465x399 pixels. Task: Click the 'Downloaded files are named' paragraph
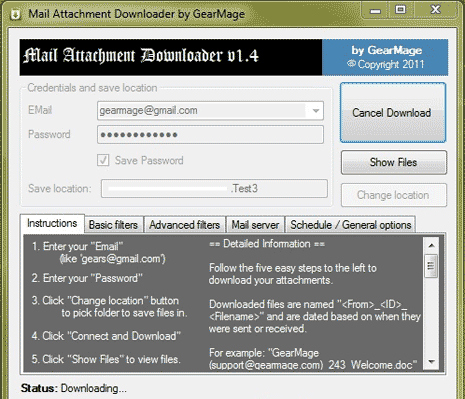point(315,316)
